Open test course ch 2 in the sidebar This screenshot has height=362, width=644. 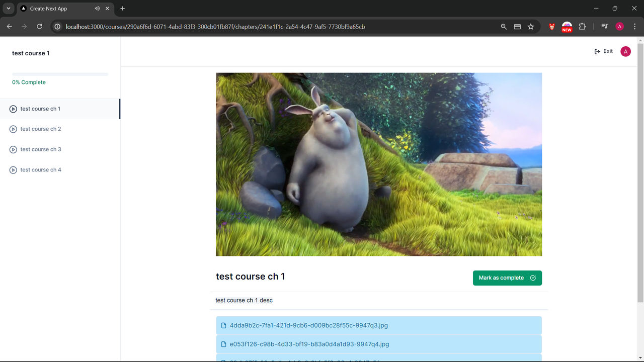60,129
